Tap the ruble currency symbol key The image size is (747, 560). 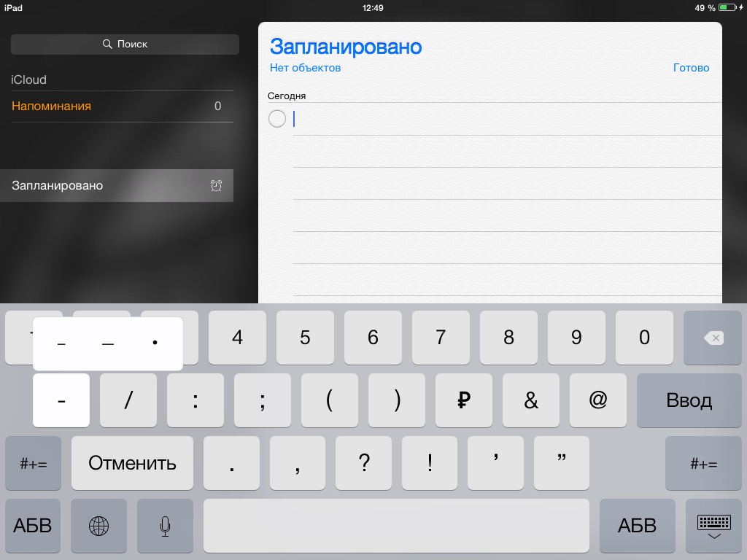point(463,400)
